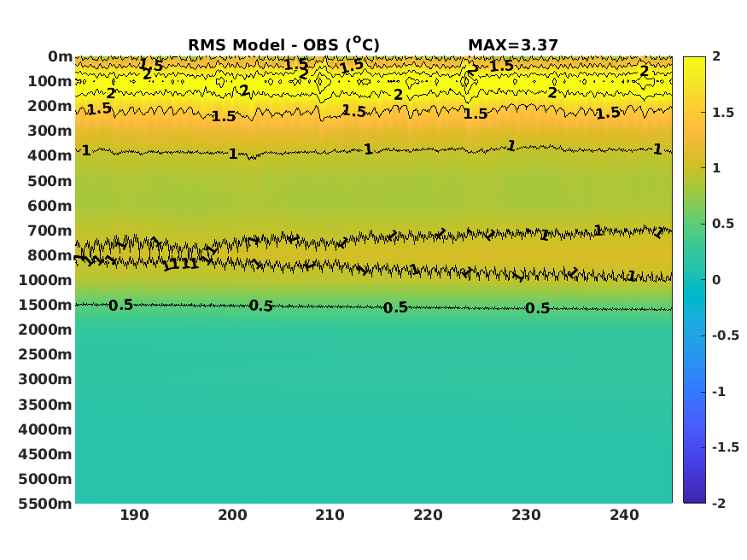The image size is (747, 560).
Task: Click the '100m' depth axis label
Action: click(50, 81)
